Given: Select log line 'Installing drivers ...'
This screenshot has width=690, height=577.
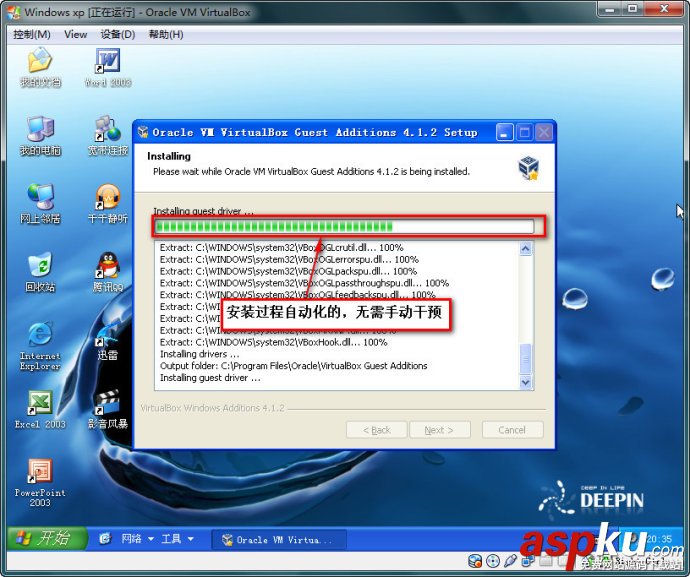Looking at the screenshot, I should [200, 354].
